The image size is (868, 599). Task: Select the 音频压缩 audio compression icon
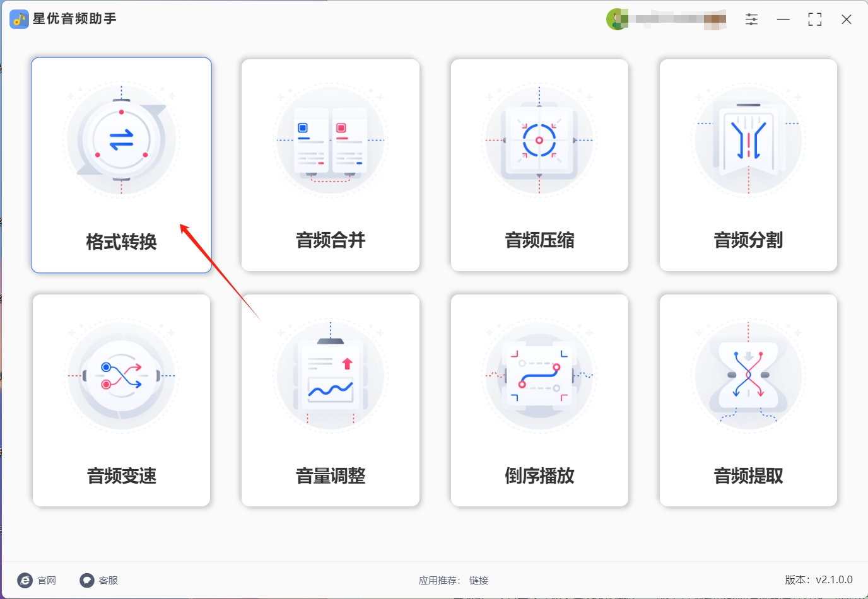[539, 140]
